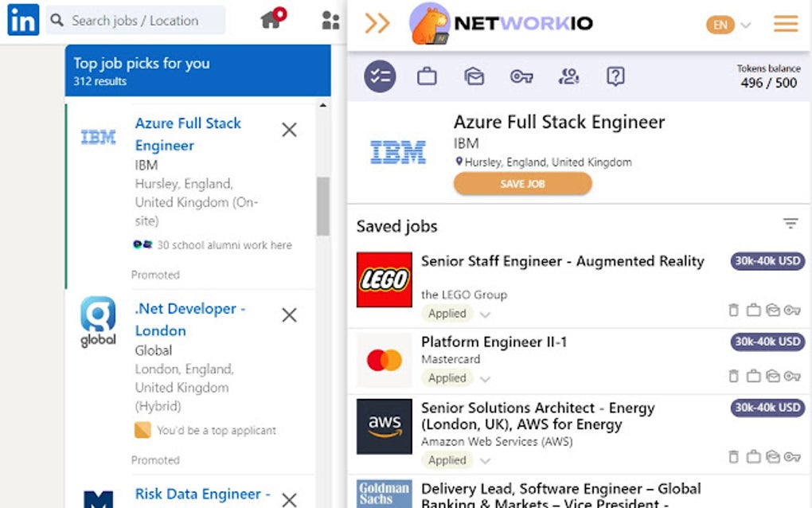Click the key icon on the Mastercard job row
812x508 pixels.
pos(791,376)
